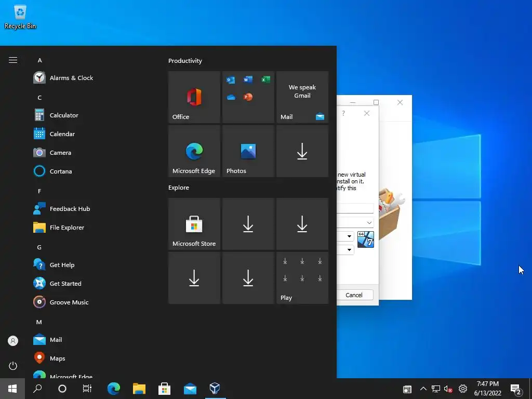The width and height of the screenshot is (532, 399).
Task: Click the letter M section header
Action: point(39,322)
